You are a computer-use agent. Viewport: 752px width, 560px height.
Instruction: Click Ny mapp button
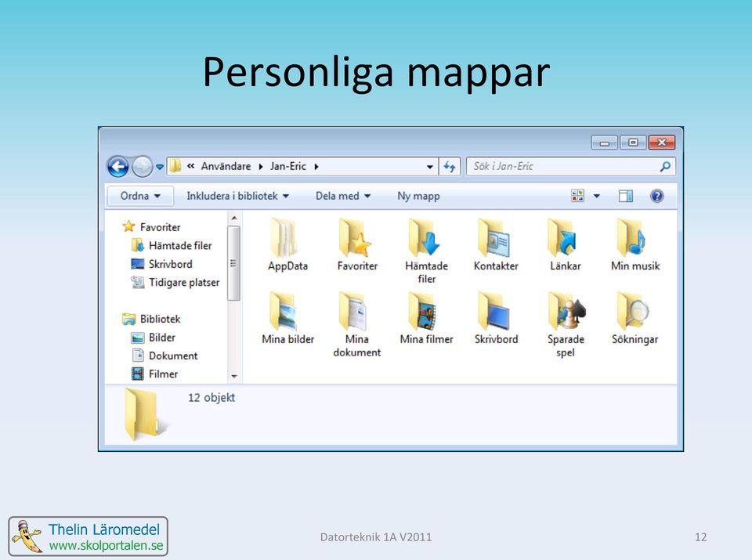418,196
